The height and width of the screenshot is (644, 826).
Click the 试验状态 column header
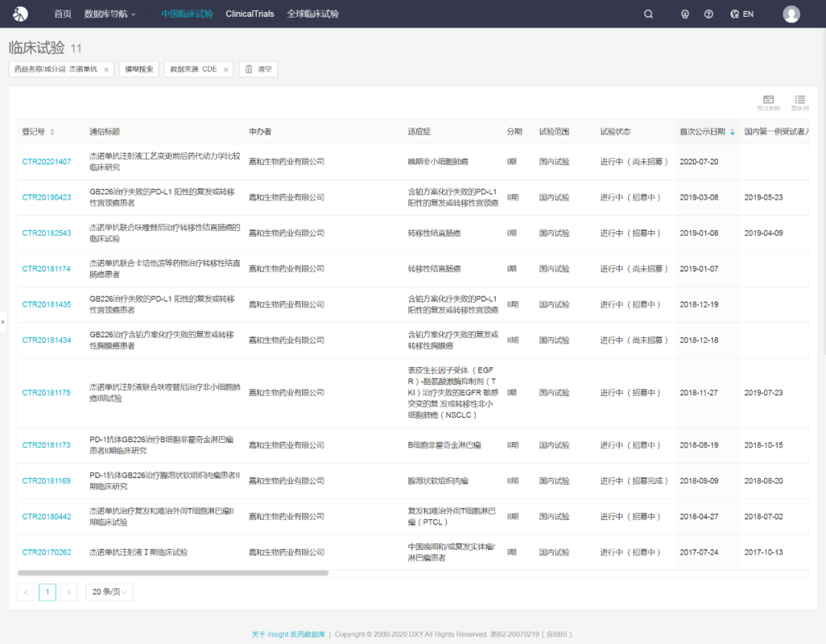(615, 132)
